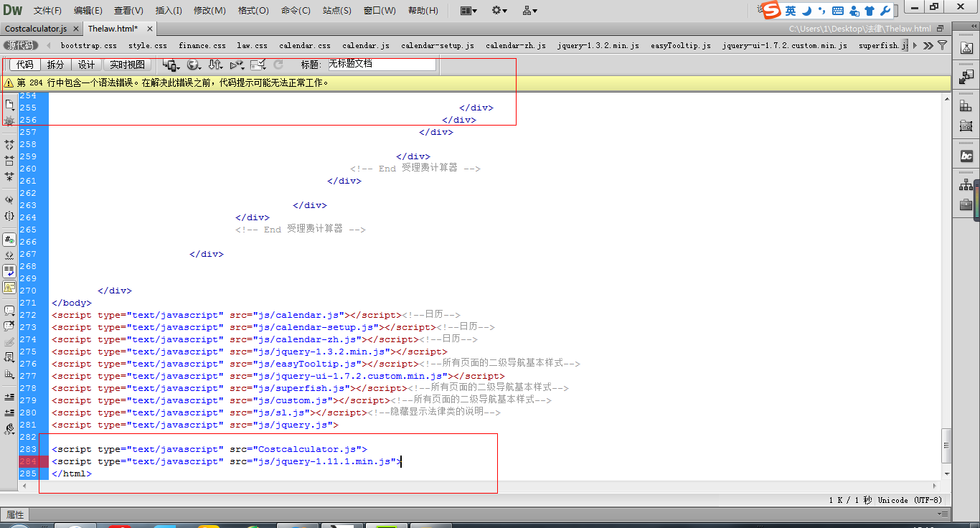980x528 pixels.
Task: Open the workspace layout dropdown
Action: 468,11
